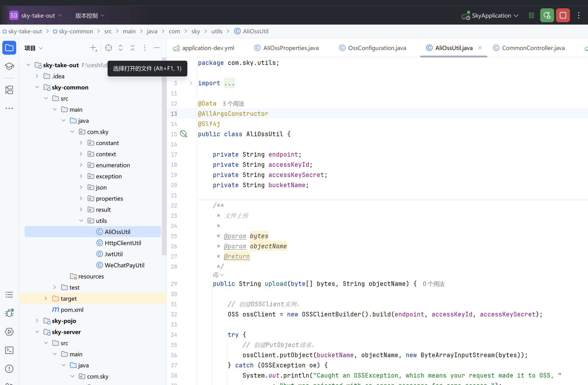Screen dimensions: 588x385
Task: Collapse the sky-common module
Action: [x=37, y=87]
